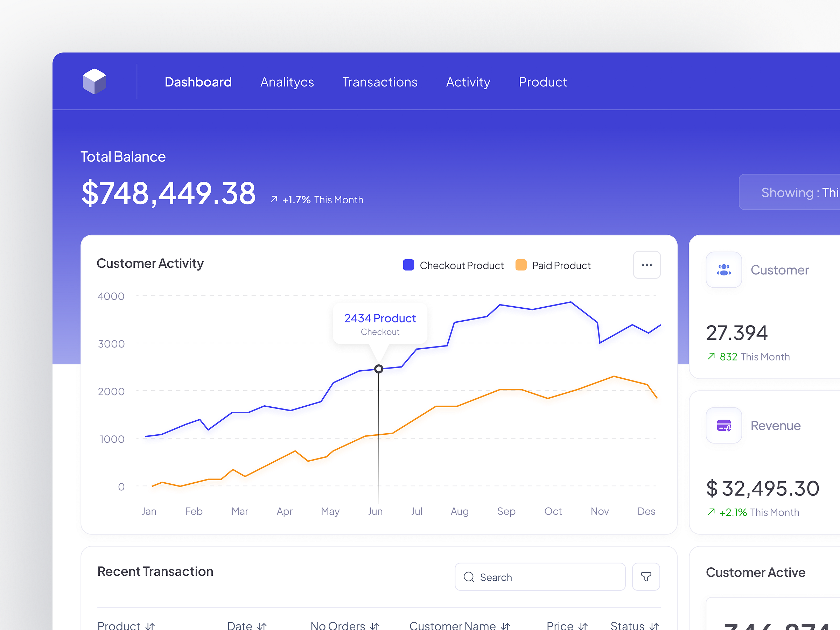This screenshot has height=630, width=840.
Task: Click the magnifying glass in the search bar
Action: pyautogui.click(x=469, y=577)
